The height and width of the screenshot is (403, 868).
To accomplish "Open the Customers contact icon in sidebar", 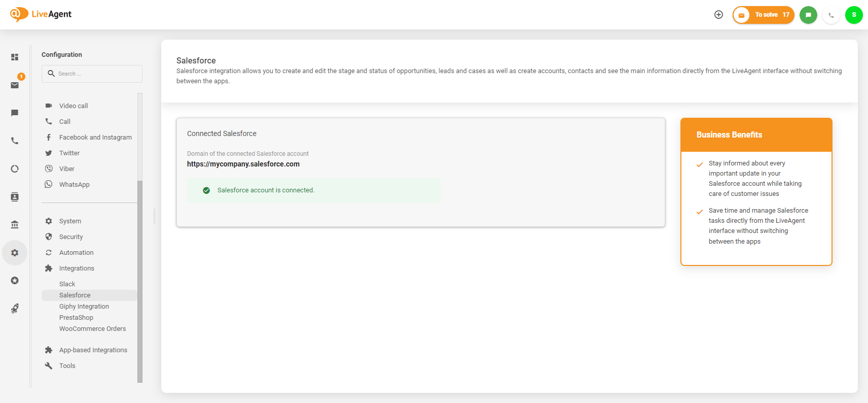I will tap(15, 197).
